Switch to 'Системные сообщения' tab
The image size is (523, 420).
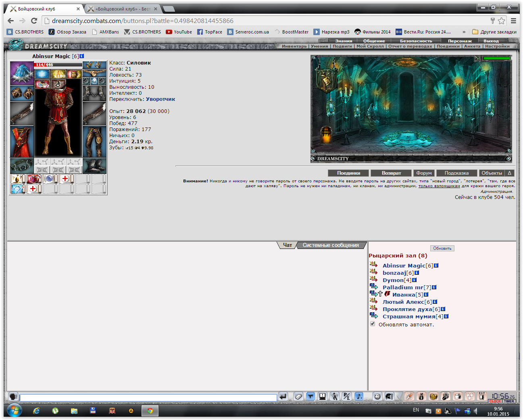(x=331, y=245)
